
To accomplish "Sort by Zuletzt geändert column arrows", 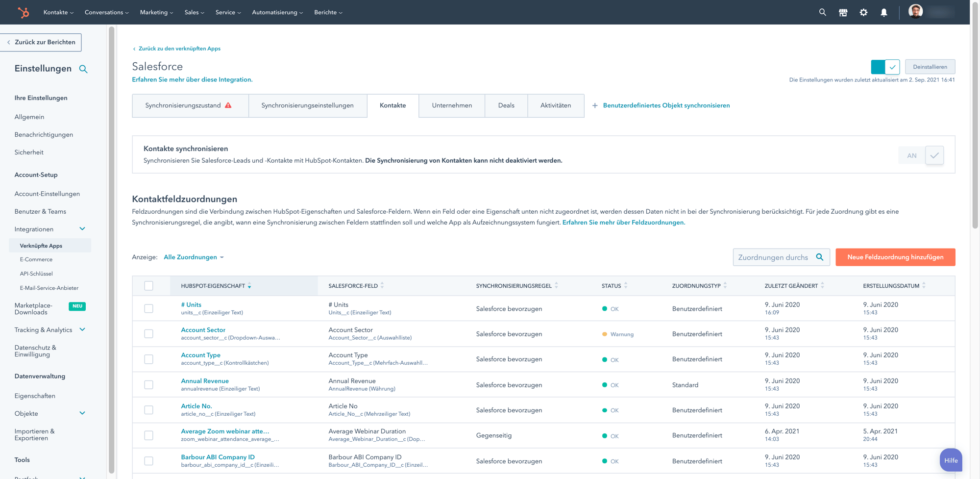I will (822, 286).
